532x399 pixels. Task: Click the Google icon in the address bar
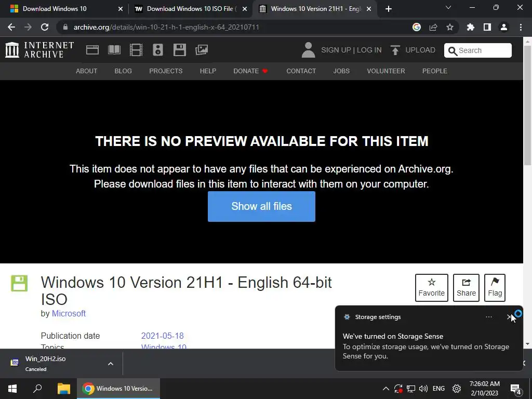pyautogui.click(x=417, y=27)
